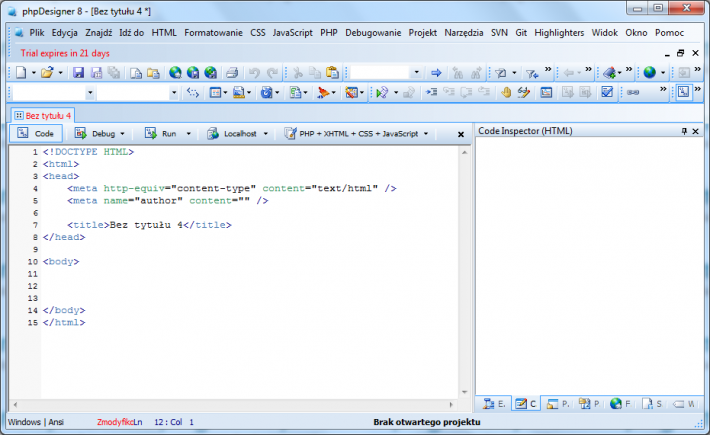Click the search input field in the toolbar
Viewport: 710px width, 435px height.
point(380,72)
